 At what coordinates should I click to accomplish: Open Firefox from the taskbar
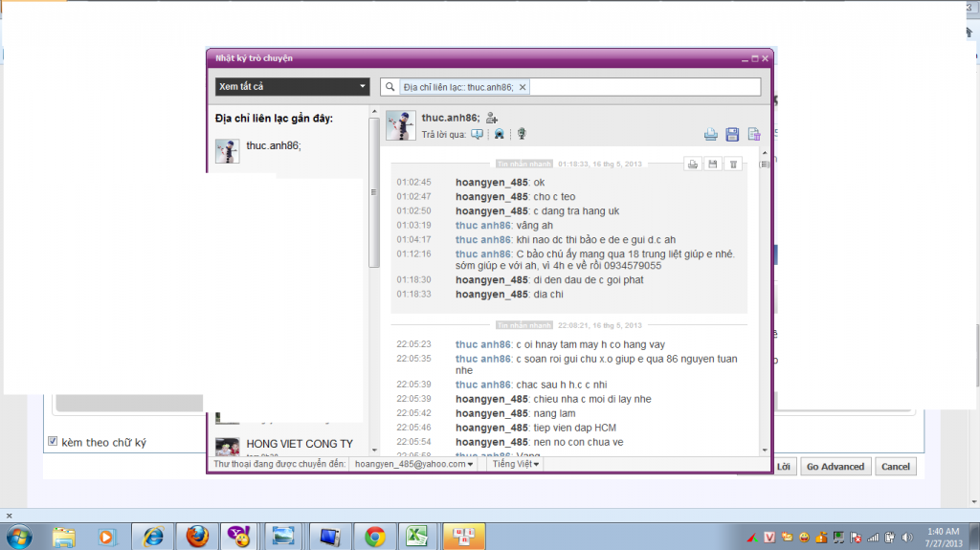pos(197,536)
